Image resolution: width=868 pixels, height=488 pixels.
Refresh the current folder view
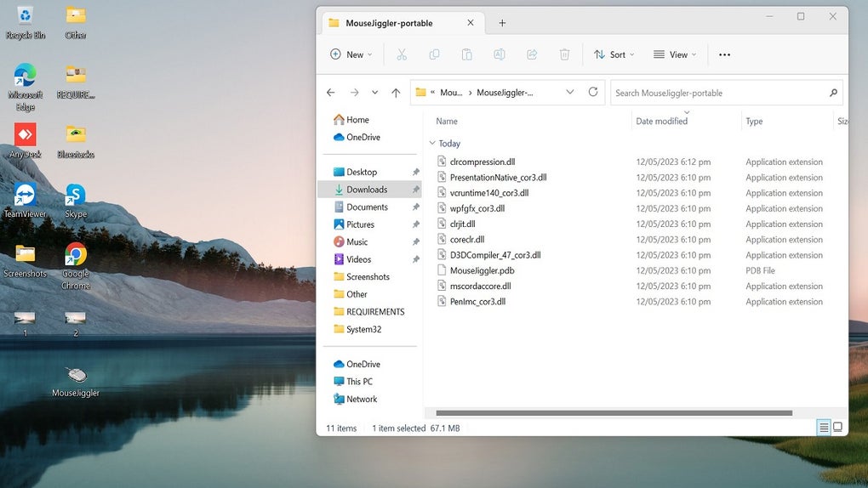pyautogui.click(x=593, y=92)
